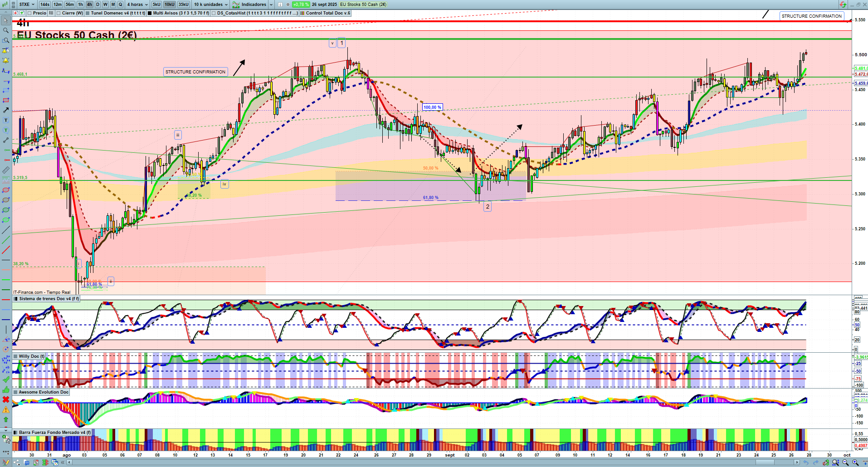Image resolution: width=868 pixels, height=467 pixels.
Task: Choose the black arrow drawing tool
Action: (6, 110)
